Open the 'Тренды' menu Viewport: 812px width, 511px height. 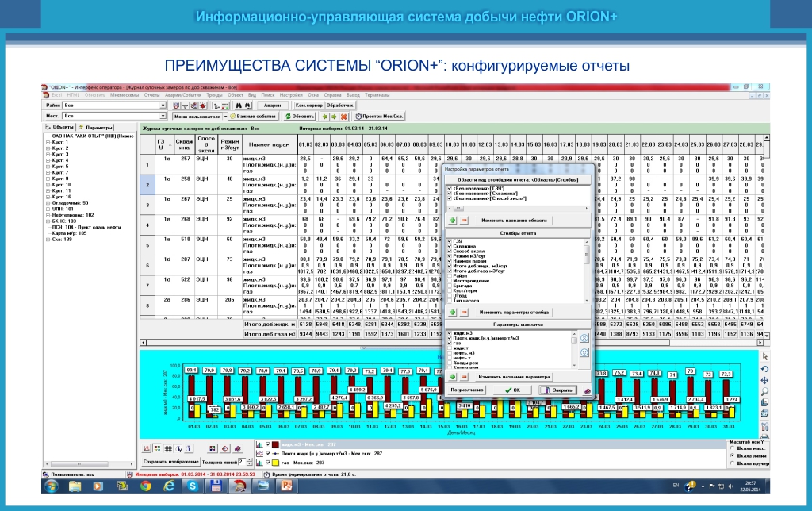214,95
